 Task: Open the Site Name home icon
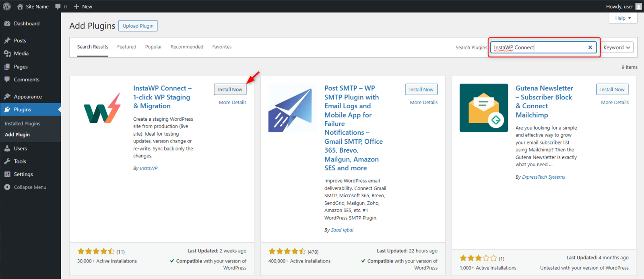coord(20,6)
